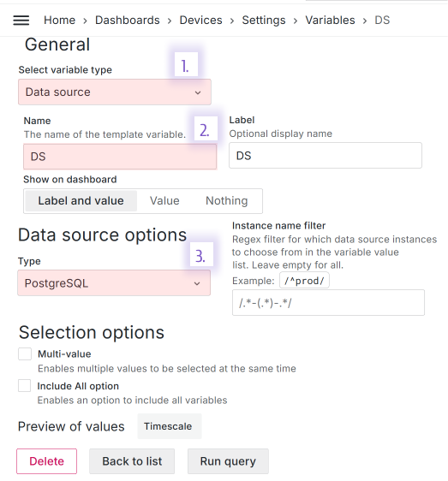
Task: Click the Delete button
Action: click(46, 461)
